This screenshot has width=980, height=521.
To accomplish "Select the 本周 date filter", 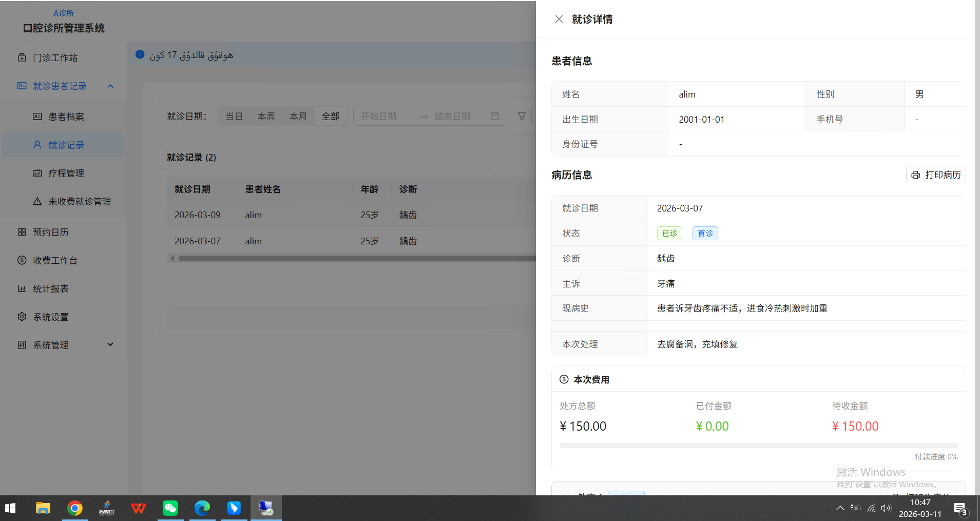I will pyautogui.click(x=266, y=116).
